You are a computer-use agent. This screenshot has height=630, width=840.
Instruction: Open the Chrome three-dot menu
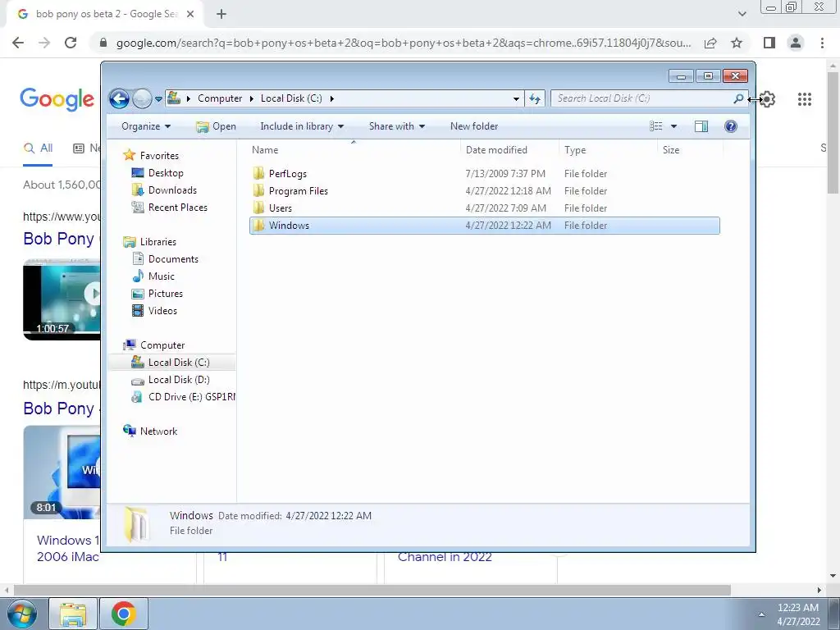(822, 43)
